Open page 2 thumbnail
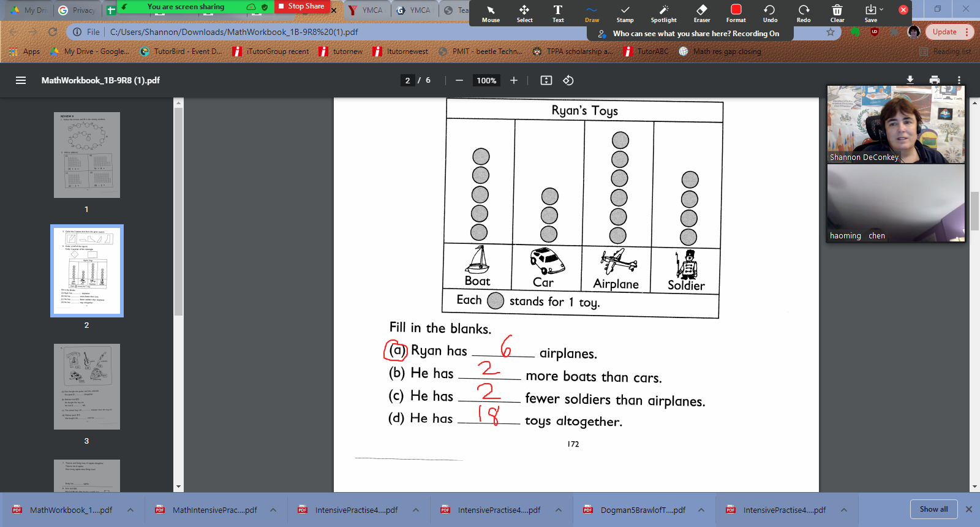 click(87, 271)
